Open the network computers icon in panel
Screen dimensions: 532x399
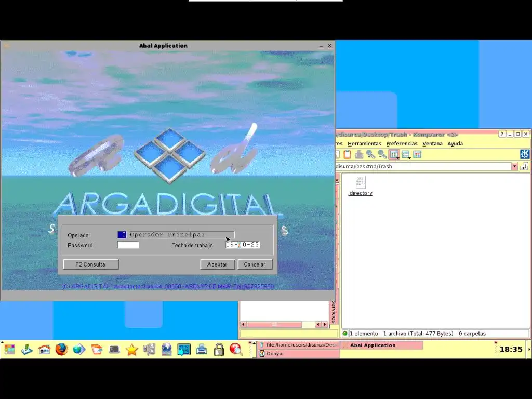149,350
